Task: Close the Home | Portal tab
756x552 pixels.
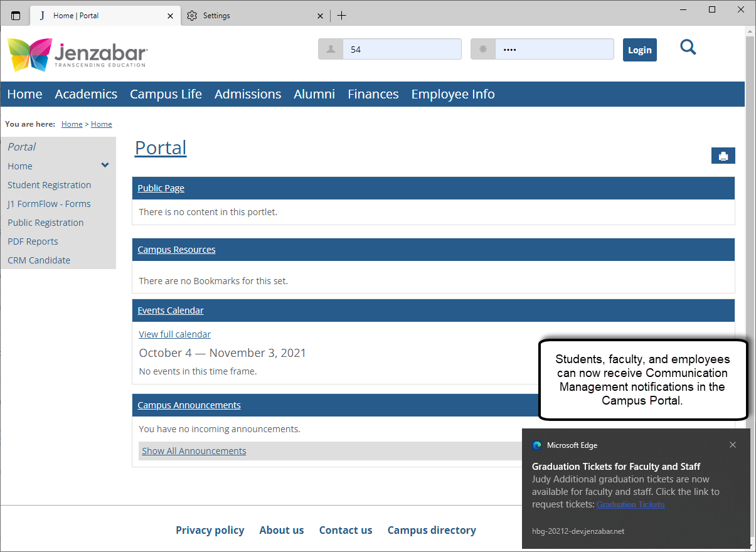Action: click(170, 16)
